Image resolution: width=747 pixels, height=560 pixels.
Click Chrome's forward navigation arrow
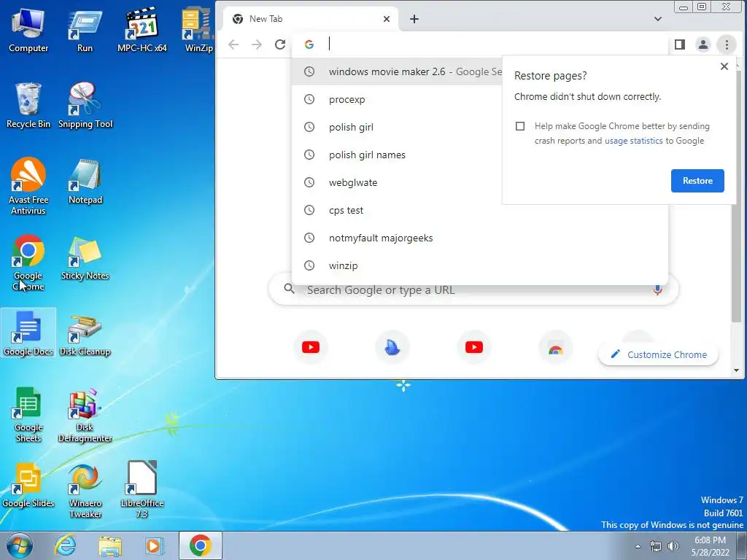tap(257, 44)
